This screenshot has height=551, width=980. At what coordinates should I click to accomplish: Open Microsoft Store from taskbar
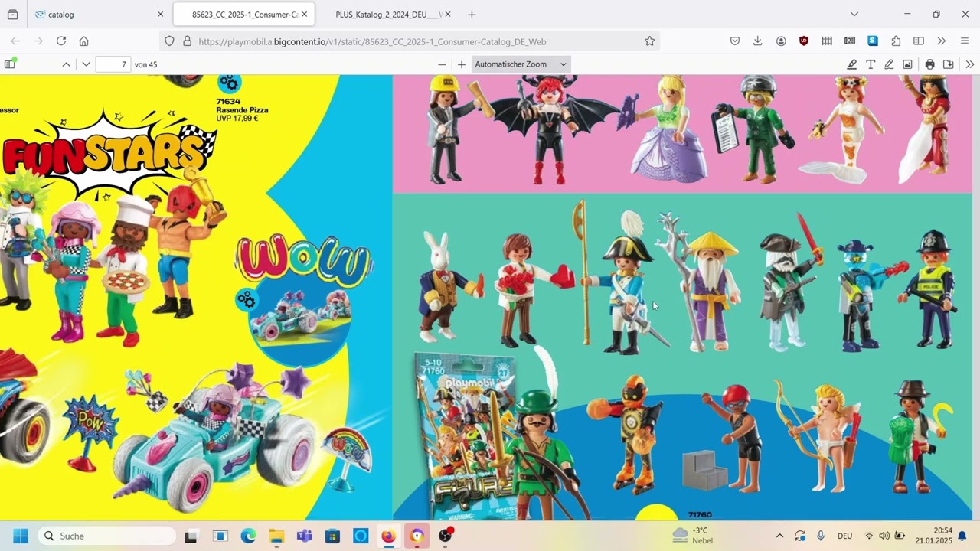click(332, 536)
